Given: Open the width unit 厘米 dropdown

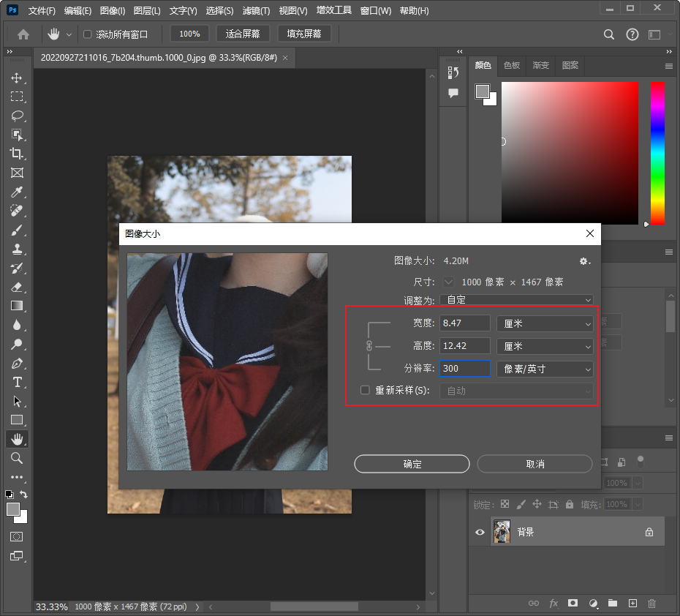Looking at the screenshot, I should click(545, 323).
